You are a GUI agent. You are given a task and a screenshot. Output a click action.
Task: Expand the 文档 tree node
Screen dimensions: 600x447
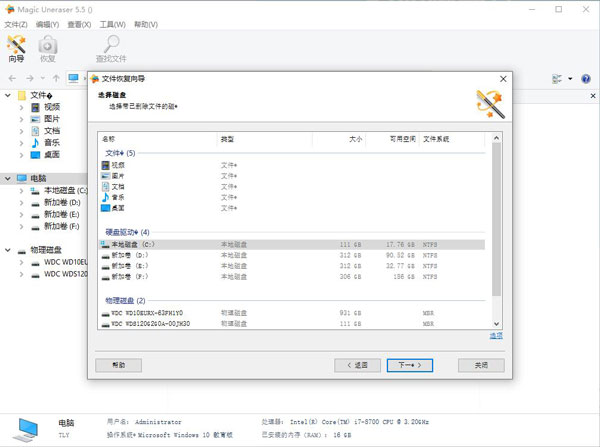(21, 131)
